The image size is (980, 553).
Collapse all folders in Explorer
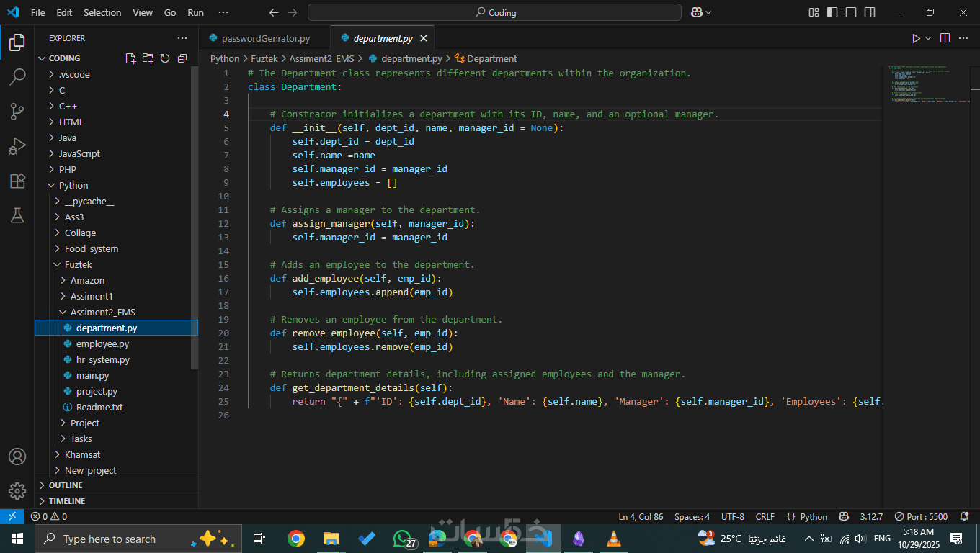click(182, 58)
